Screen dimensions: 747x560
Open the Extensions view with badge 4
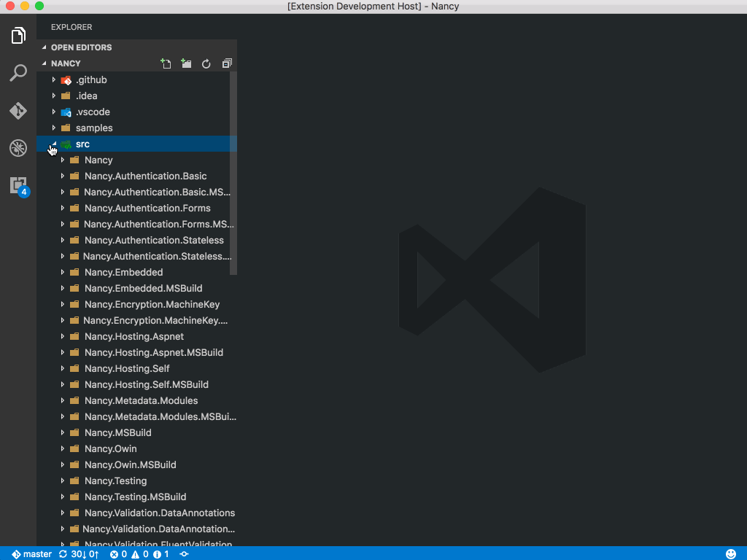(x=19, y=186)
